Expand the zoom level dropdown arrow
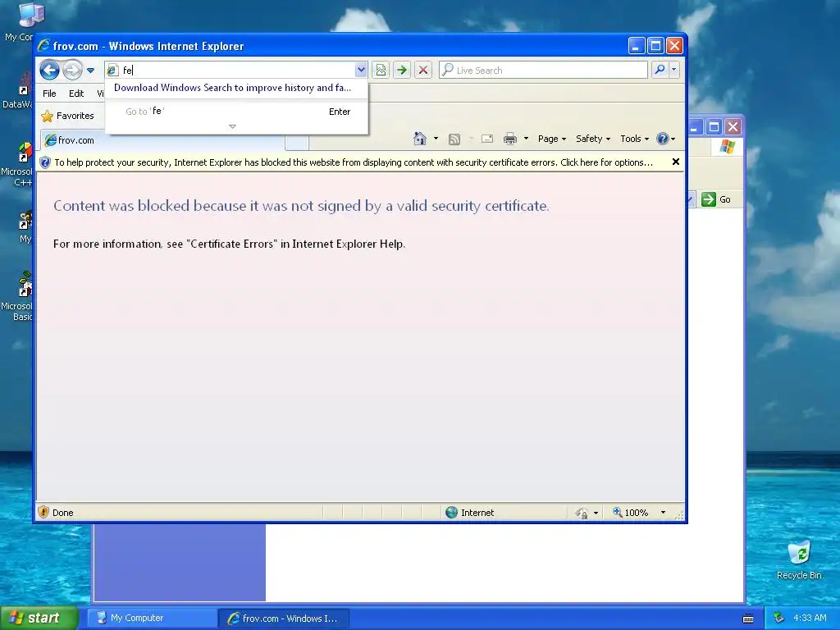 click(663, 513)
